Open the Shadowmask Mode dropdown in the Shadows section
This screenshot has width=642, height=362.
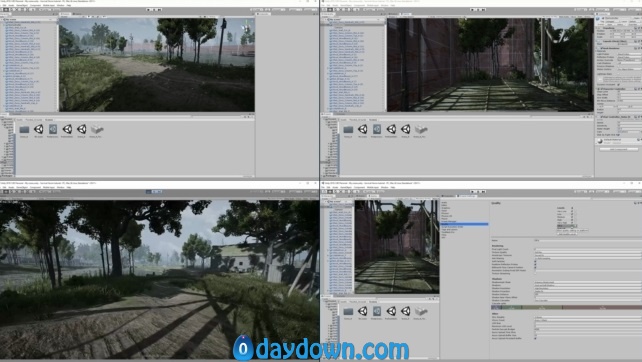click(x=588, y=282)
